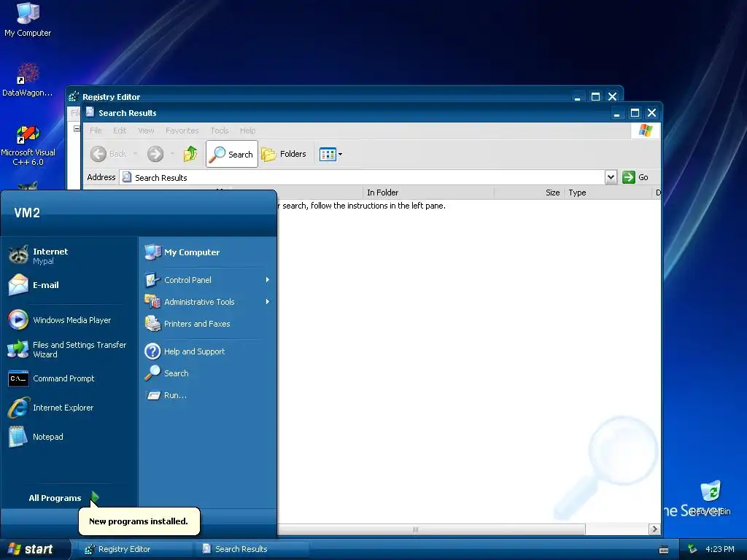The image size is (747, 560).
Task: Click the Up folder toolbar icon
Action: 190,154
